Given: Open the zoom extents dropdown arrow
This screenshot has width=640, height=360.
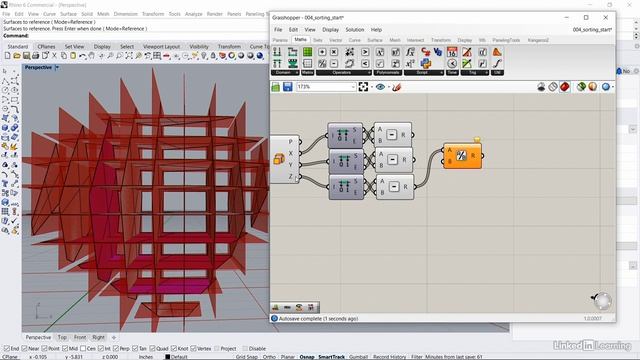Looking at the screenshot, I should (x=371, y=87).
